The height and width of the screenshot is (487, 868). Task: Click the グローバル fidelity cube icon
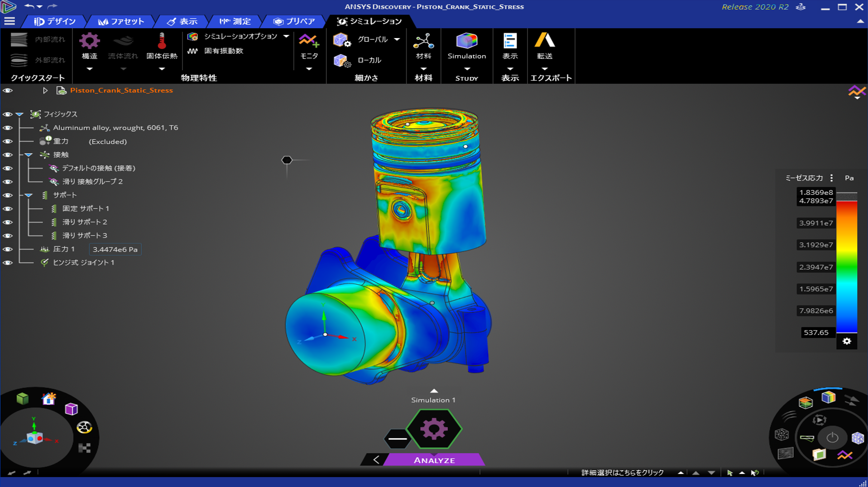pos(342,40)
